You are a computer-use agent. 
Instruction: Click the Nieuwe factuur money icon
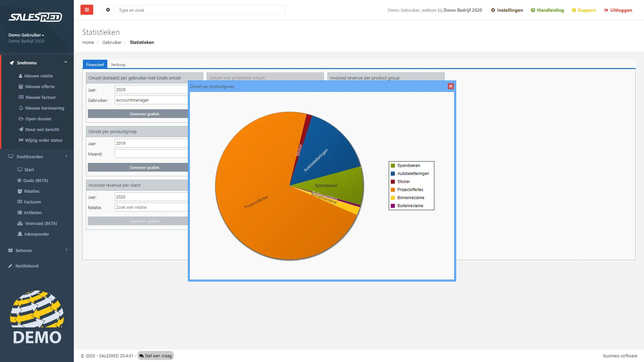[21, 97]
